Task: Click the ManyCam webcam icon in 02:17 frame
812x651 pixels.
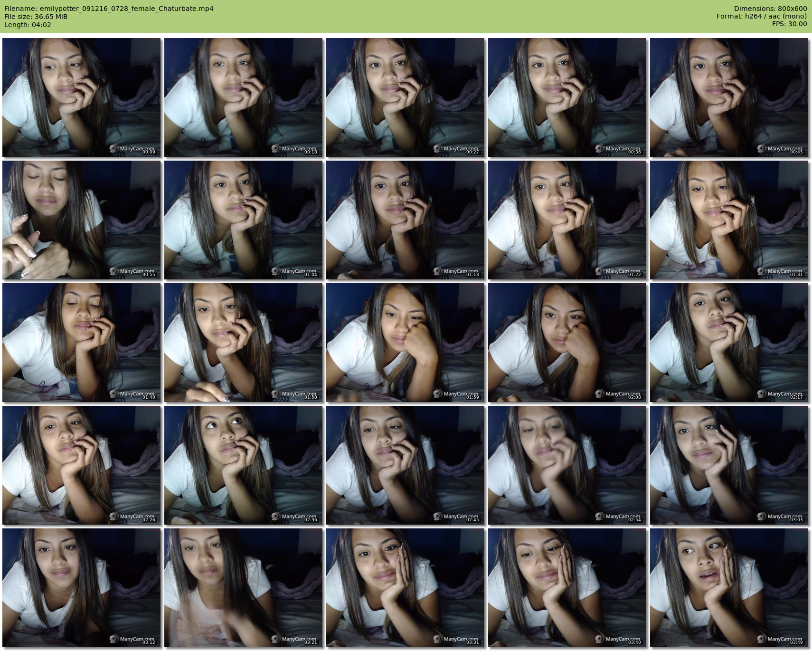Action: (761, 394)
